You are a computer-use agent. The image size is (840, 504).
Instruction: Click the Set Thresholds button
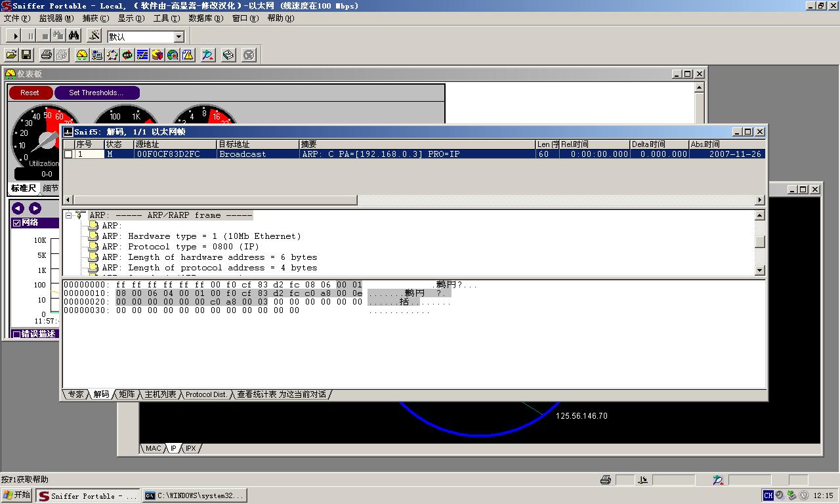96,93
